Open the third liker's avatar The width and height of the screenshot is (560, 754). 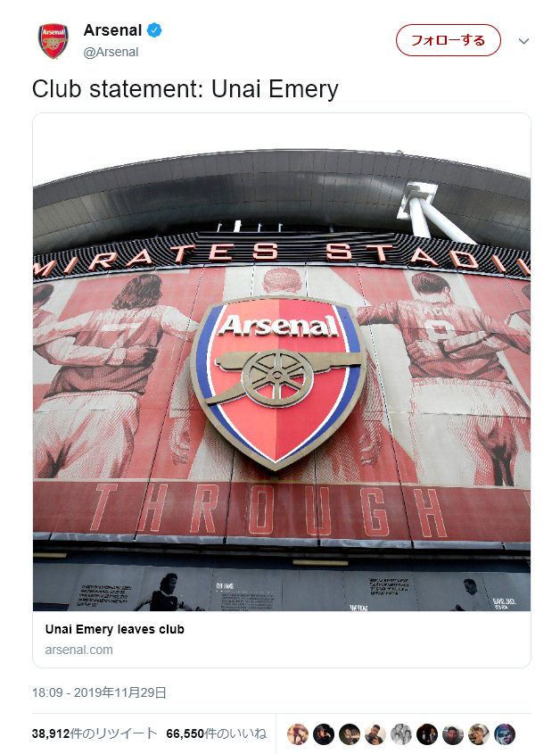tap(350, 734)
